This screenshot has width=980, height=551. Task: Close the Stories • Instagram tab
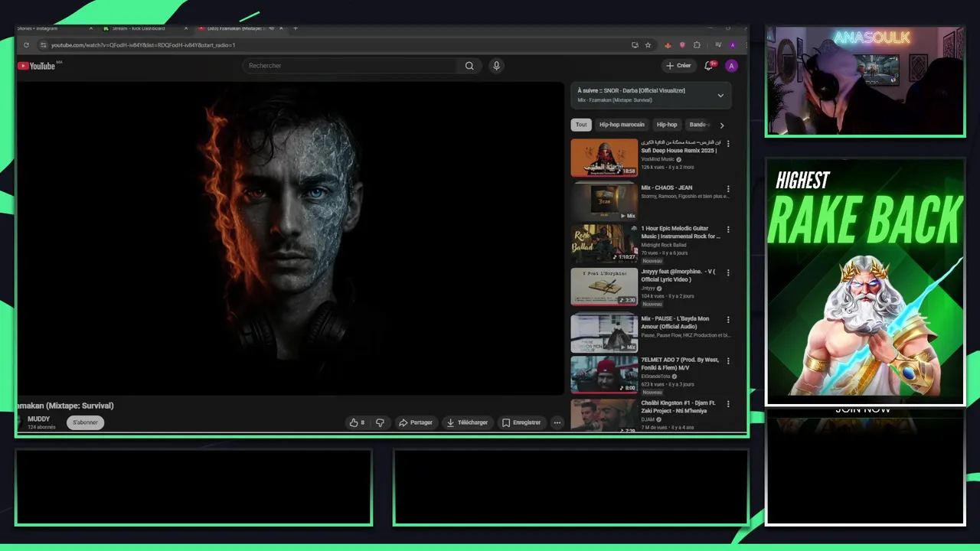(90, 28)
